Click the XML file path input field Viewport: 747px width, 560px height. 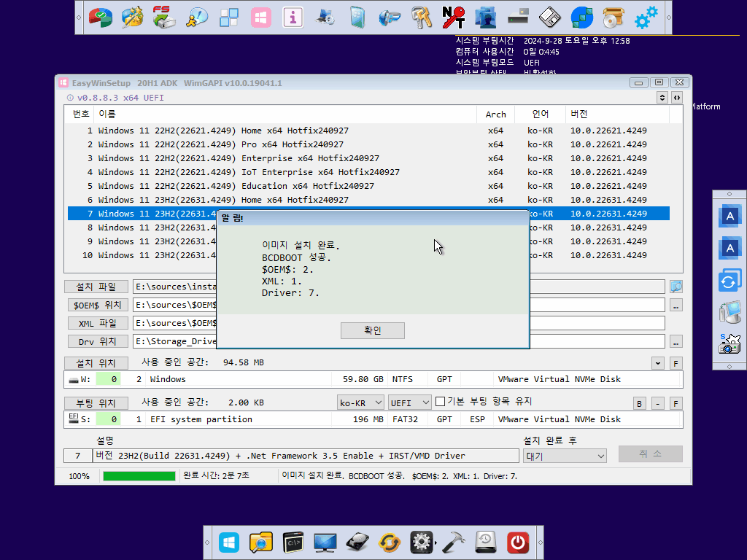(x=399, y=323)
